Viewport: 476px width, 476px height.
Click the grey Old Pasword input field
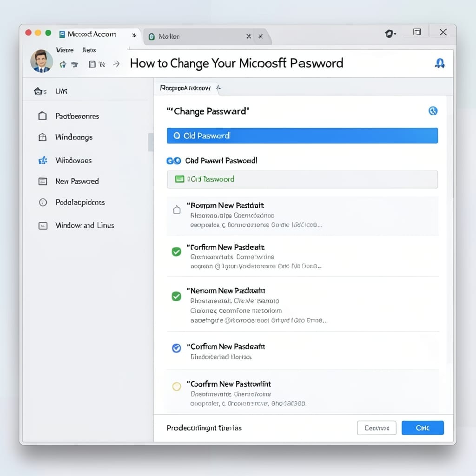[302, 179]
